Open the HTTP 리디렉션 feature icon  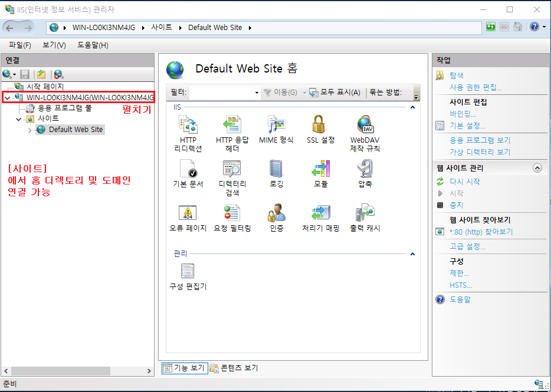(188, 125)
